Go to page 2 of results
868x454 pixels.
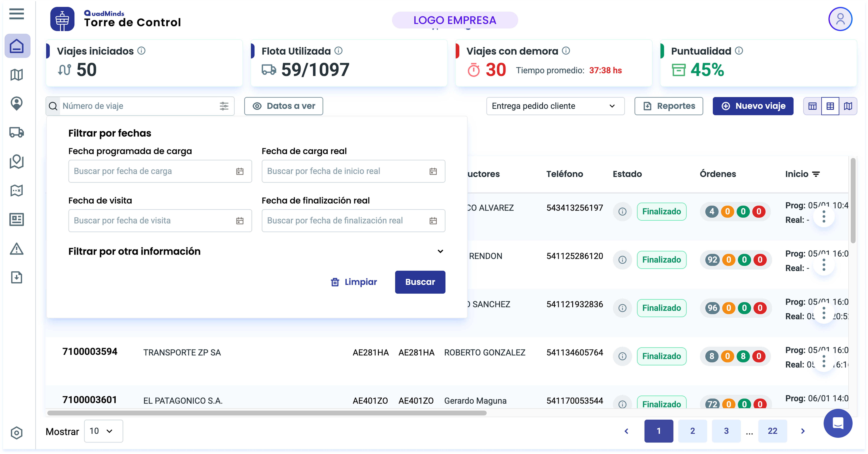point(692,431)
